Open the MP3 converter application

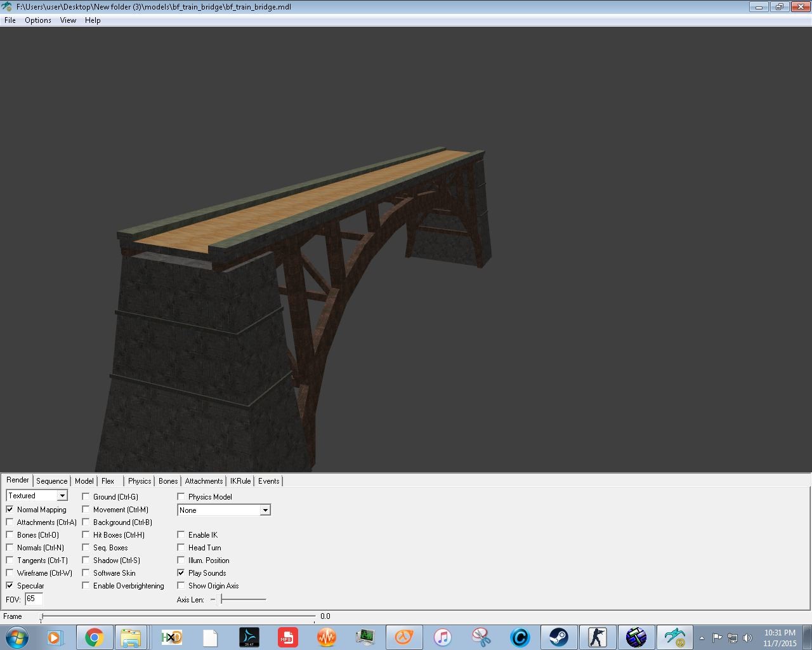coord(288,637)
